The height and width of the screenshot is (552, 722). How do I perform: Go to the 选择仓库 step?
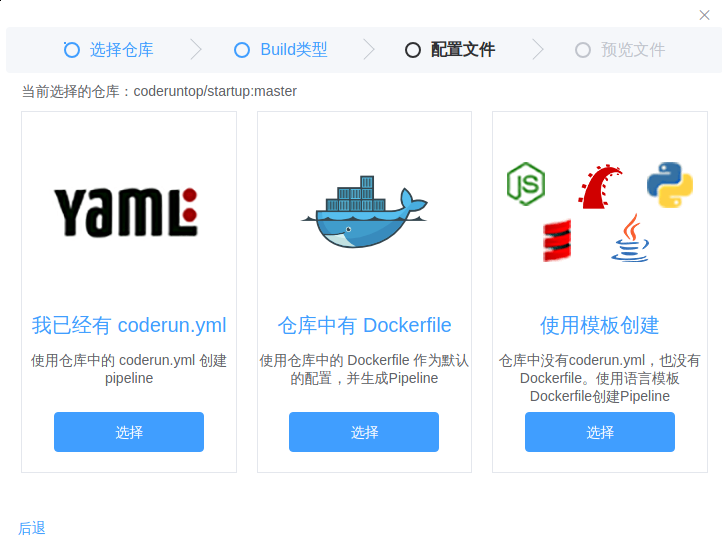(x=122, y=50)
